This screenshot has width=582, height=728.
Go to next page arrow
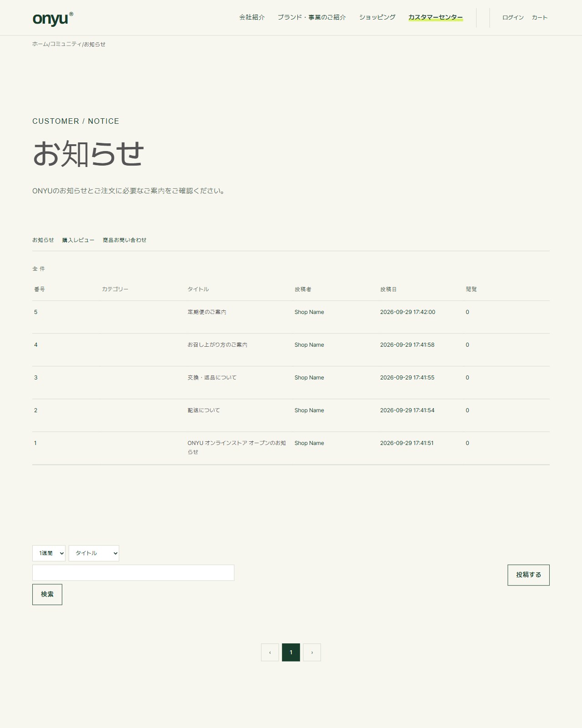(x=312, y=652)
